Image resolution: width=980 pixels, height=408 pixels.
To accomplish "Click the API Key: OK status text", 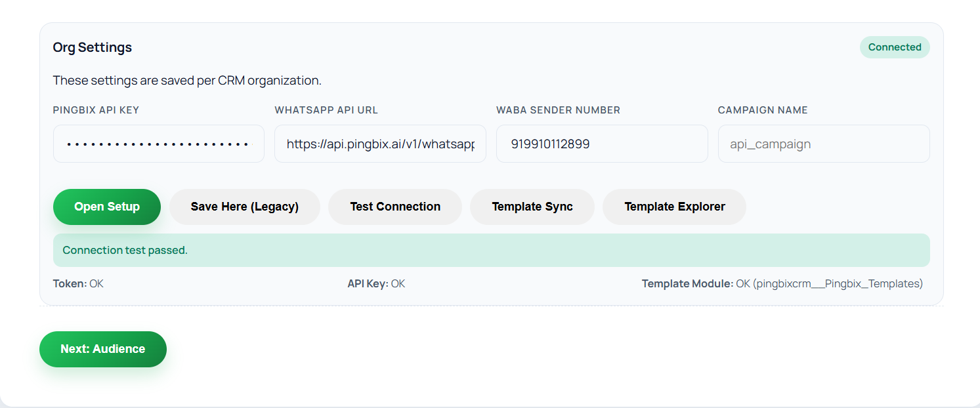I will [x=376, y=284].
